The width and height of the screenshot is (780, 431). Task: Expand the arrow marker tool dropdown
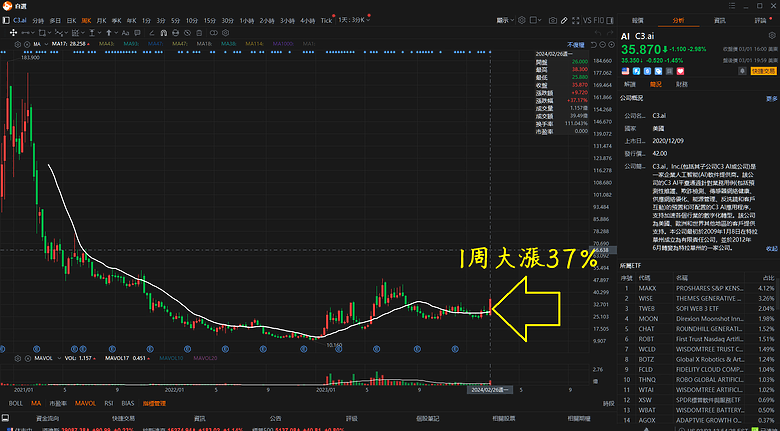click(x=116, y=33)
